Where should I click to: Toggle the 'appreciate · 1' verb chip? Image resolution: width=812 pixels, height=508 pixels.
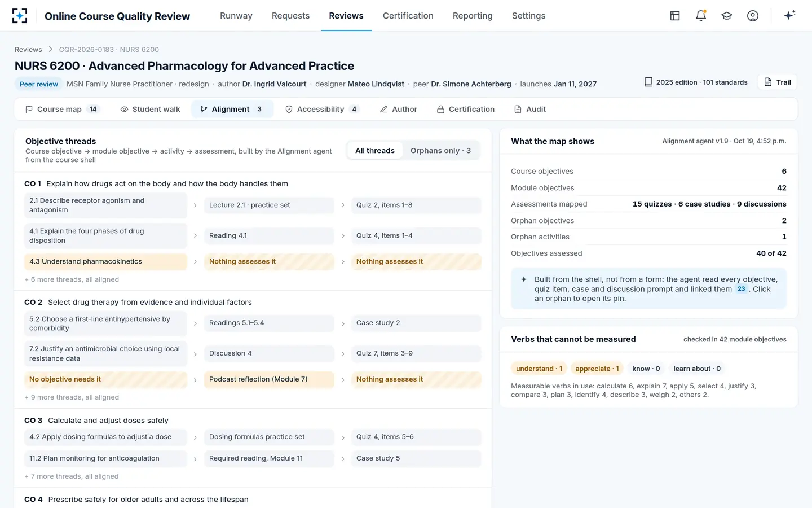coord(597,369)
